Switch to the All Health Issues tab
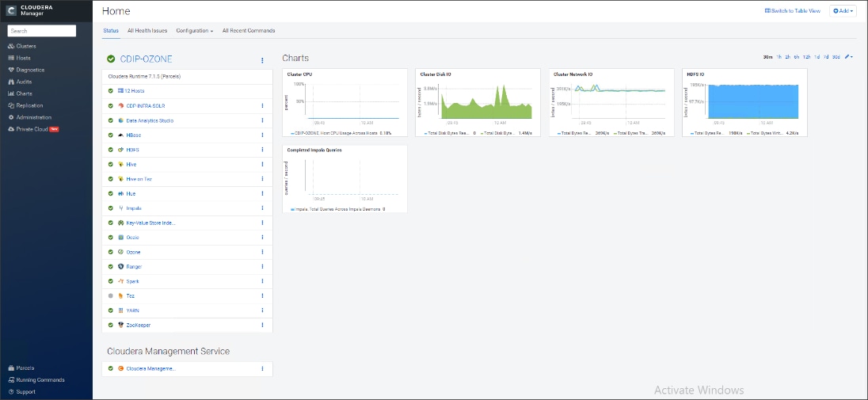This screenshot has height=400, width=868. coord(147,30)
